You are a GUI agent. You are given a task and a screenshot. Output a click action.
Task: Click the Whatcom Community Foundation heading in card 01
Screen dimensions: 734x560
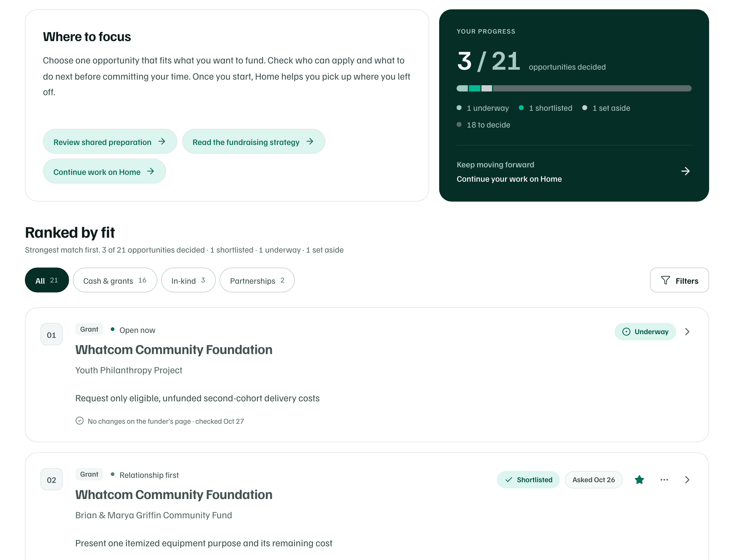click(174, 350)
